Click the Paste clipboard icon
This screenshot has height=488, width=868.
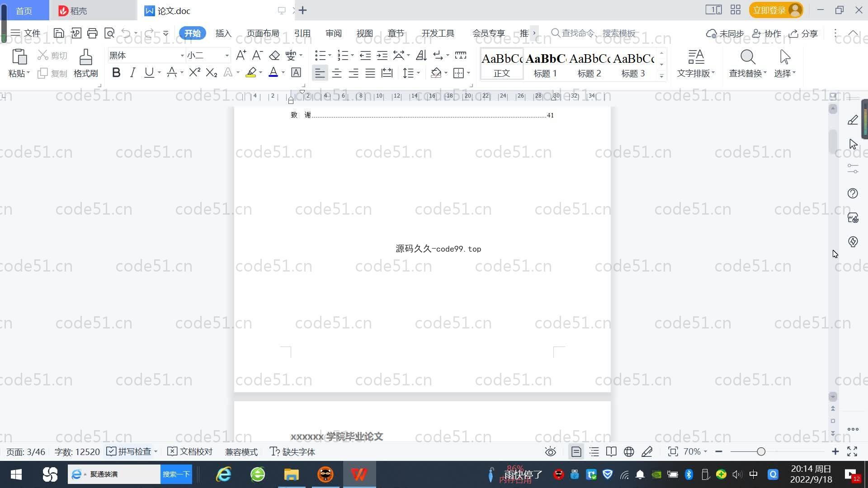pos(19,57)
